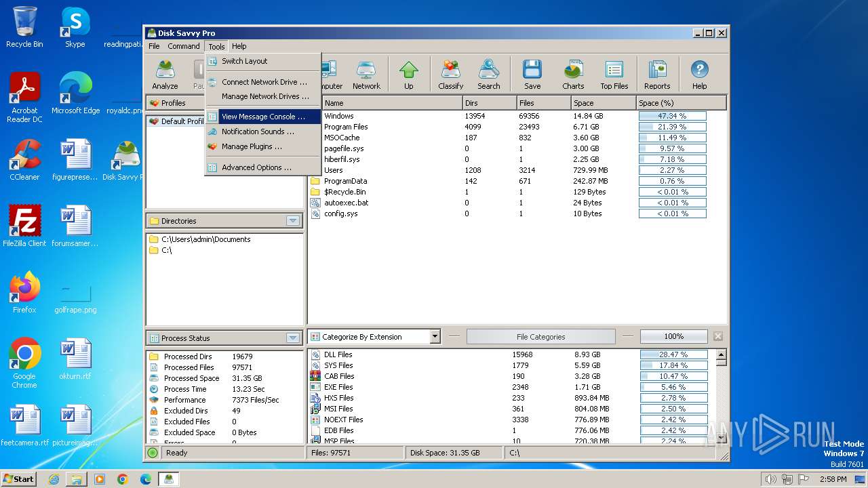The image size is (868, 488).
Task: Click the Analyze toolbar icon
Action: (165, 75)
